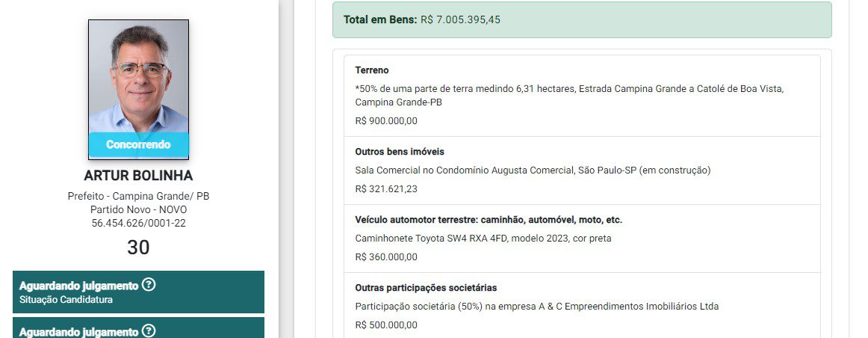Select the Outras participações societárias heading
This screenshot has width=868, height=338.
click(426, 288)
